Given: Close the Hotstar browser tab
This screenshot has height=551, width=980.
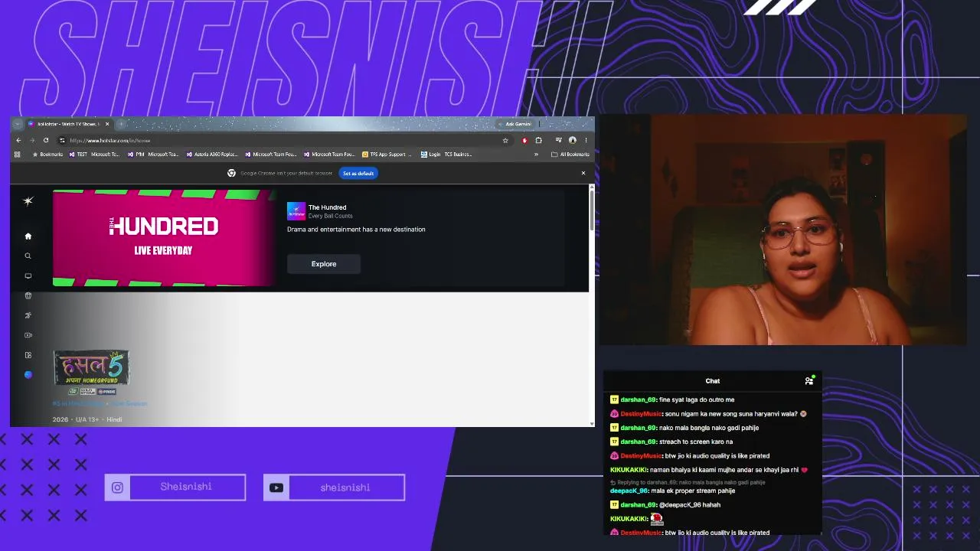Looking at the screenshot, I should [107, 124].
